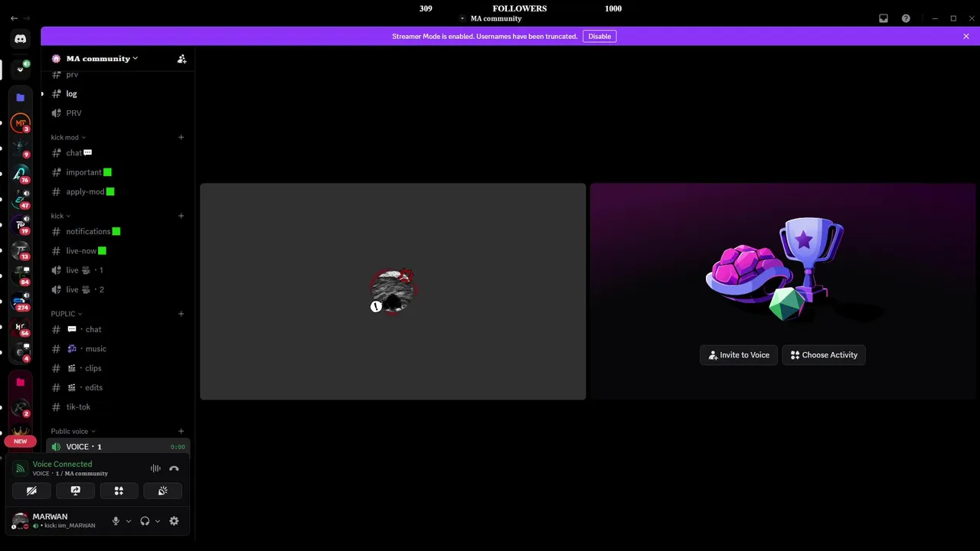Open the server with 56 badge
980x551 pixels.
(21, 327)
